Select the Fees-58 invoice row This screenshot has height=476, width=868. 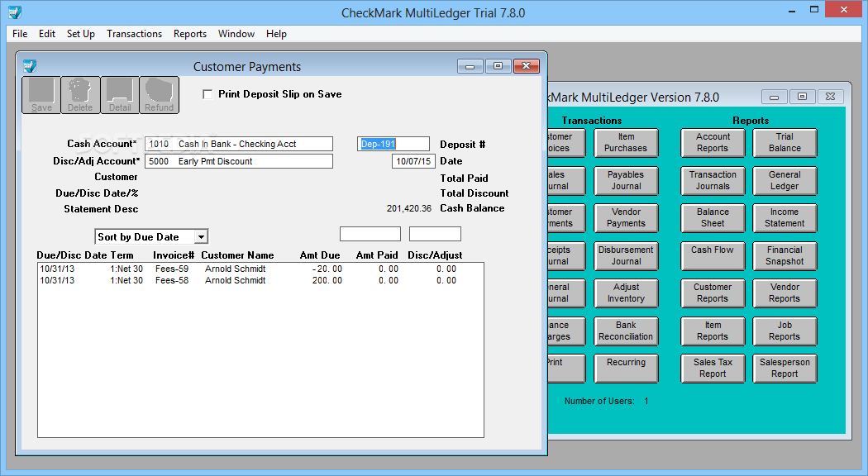[260, 280]
